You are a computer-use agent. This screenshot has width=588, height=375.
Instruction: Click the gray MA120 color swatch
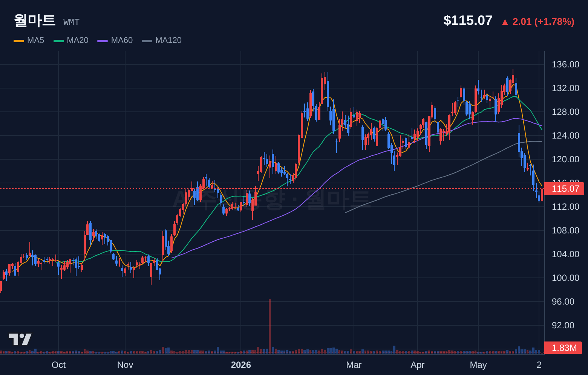147,41
